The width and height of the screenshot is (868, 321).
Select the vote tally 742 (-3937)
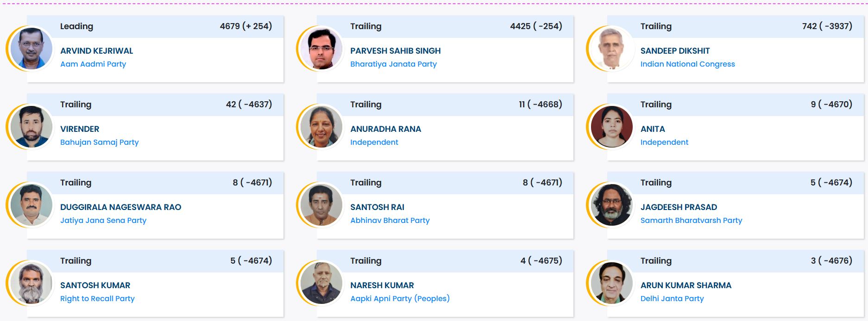827,26
